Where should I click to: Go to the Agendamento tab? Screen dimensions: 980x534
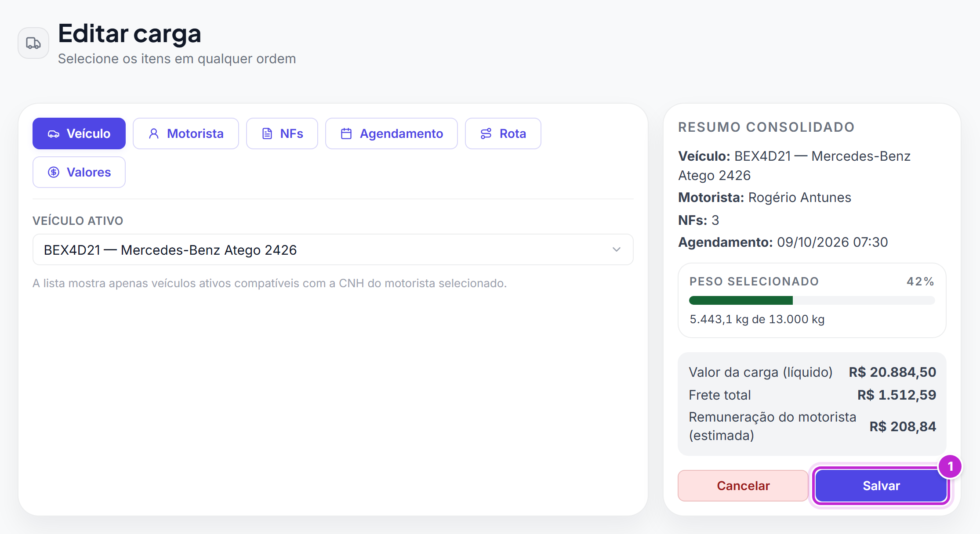(392, 133)
